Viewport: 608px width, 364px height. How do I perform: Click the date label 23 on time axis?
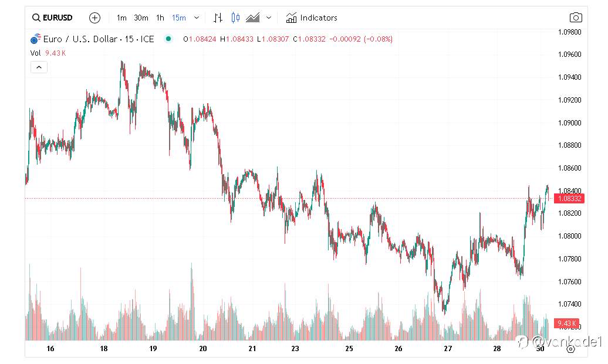click(x=295, y=349)
